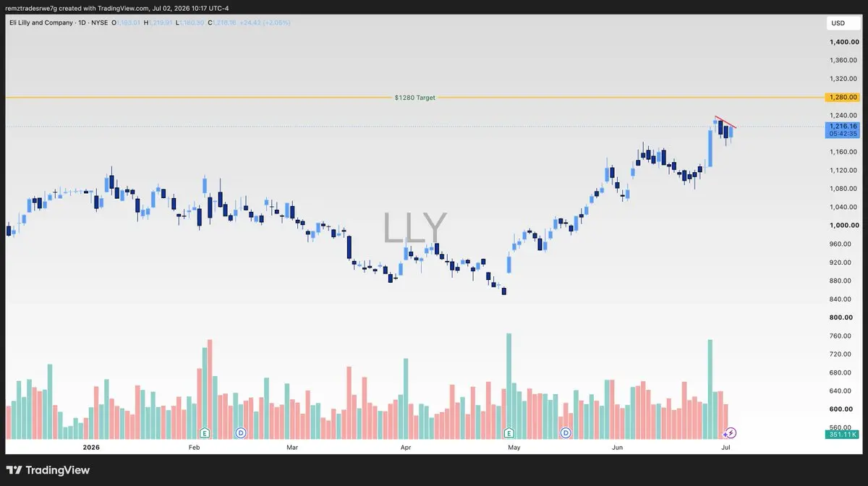
Task: Click the earnings E marker just before May
Action: pyautogui.click(x=509, y=432)
